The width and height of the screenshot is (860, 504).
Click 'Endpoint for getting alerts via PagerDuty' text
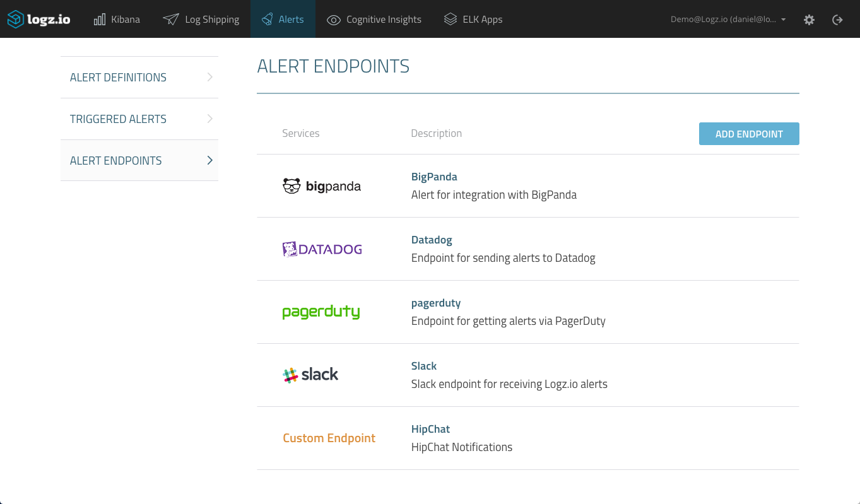tap(509, 321)
